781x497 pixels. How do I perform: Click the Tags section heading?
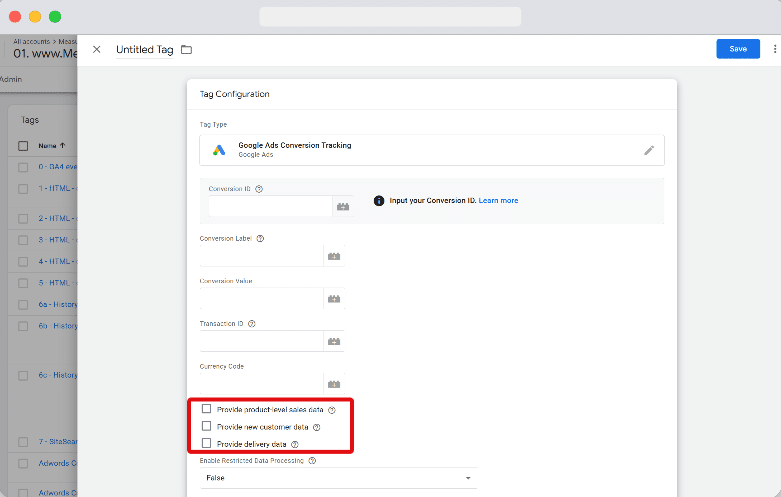pos(30,120)
